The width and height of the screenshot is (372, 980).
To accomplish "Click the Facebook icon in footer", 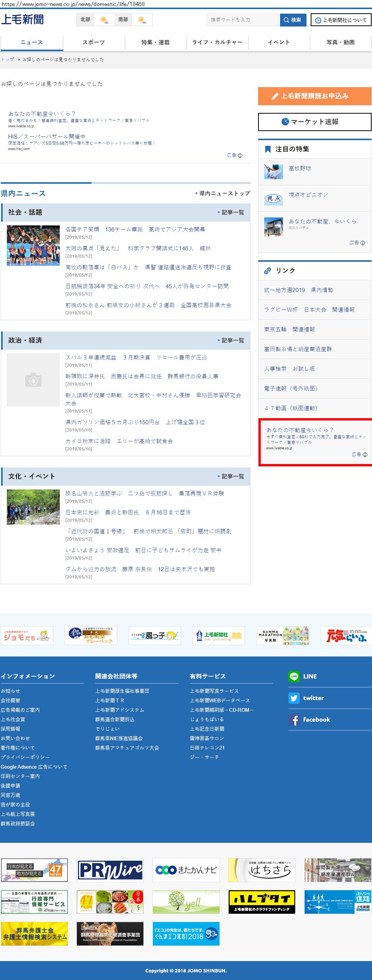I will (x=294, y=719).
